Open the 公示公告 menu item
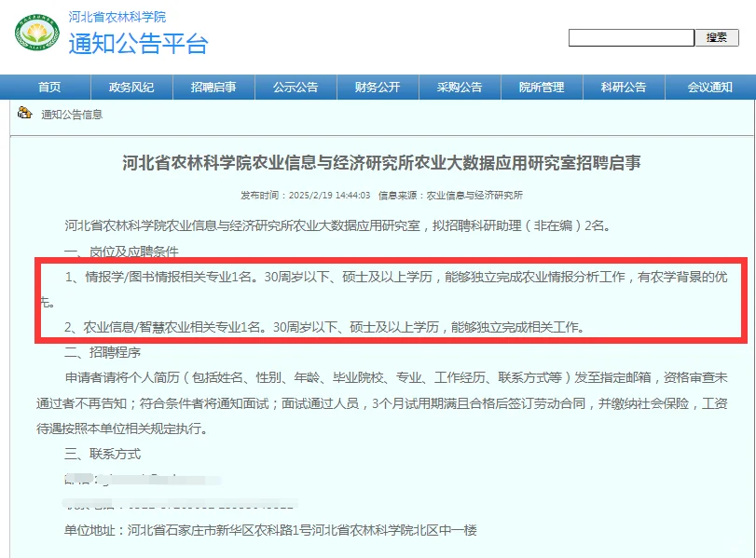The image size is (756, 558). (296, 88)
